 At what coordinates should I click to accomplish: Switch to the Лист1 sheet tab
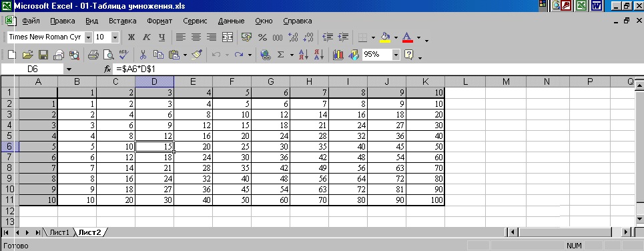point(59,232)
